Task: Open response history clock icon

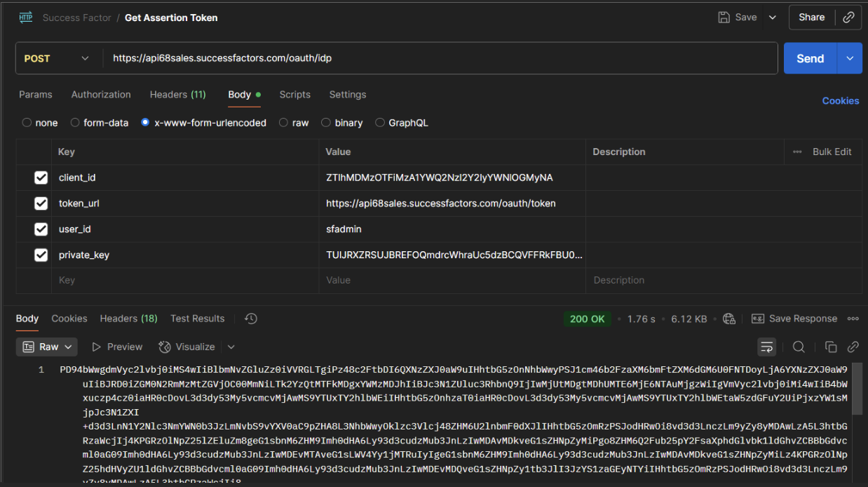Action: pyautogui.click(x=251, y=319)
